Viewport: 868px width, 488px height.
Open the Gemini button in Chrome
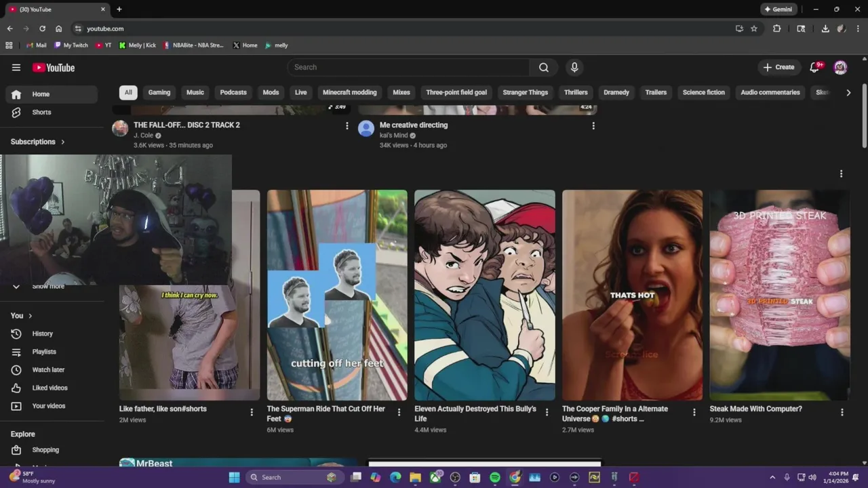tap(778, 9)
